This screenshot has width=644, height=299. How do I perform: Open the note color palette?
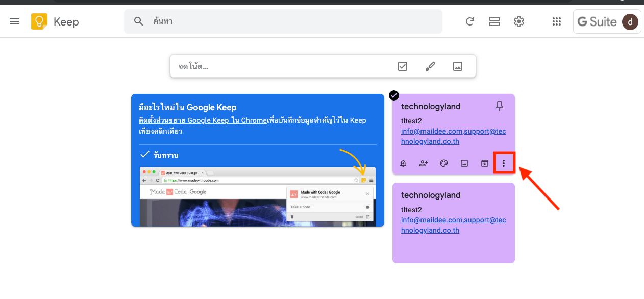[x=444, y=163]
